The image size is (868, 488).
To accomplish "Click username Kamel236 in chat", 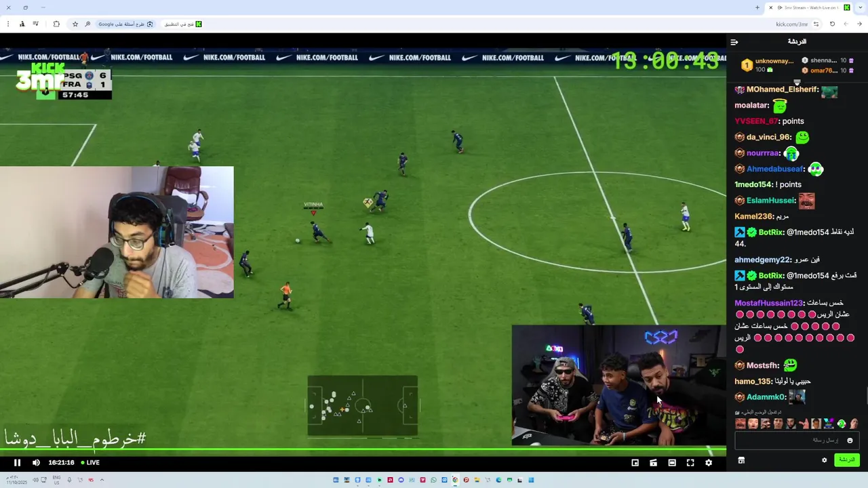I will [x=754, y=217].
